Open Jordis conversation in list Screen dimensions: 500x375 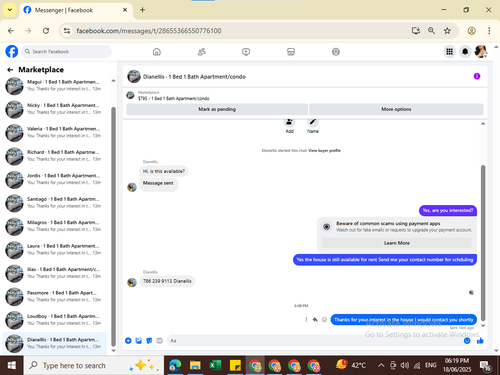tap(55, 179)
